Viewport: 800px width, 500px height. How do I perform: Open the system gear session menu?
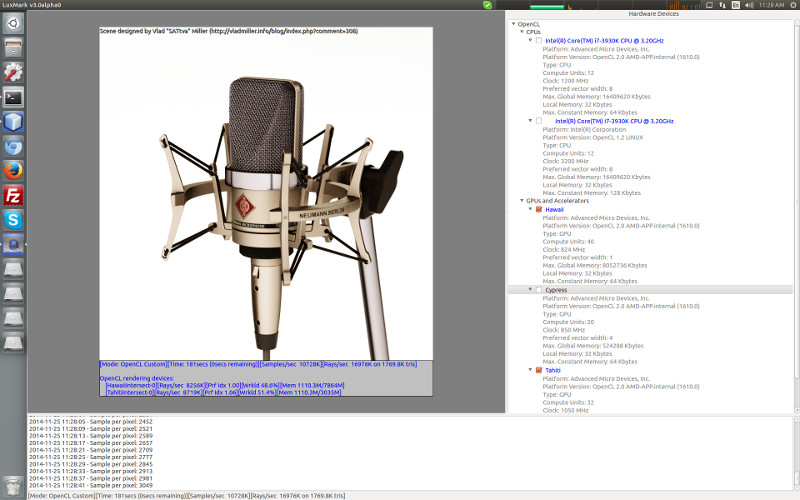pos(793,5)
